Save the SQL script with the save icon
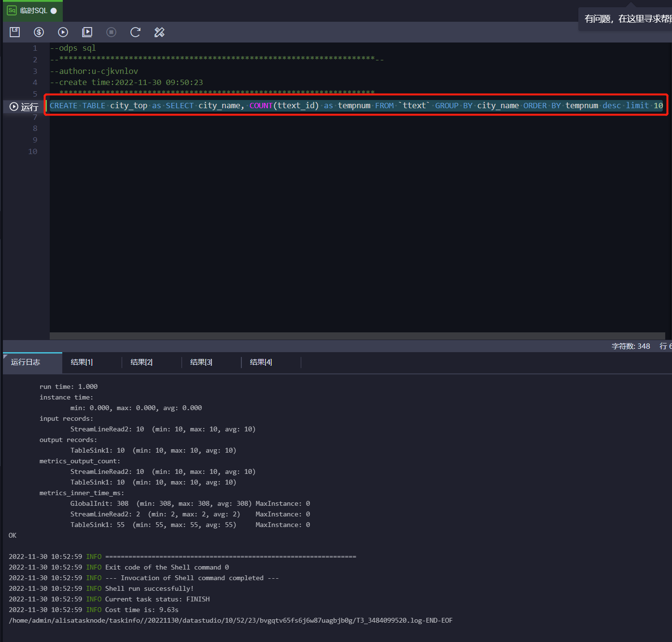Screen dimensions: 672x642 [14, 32]
